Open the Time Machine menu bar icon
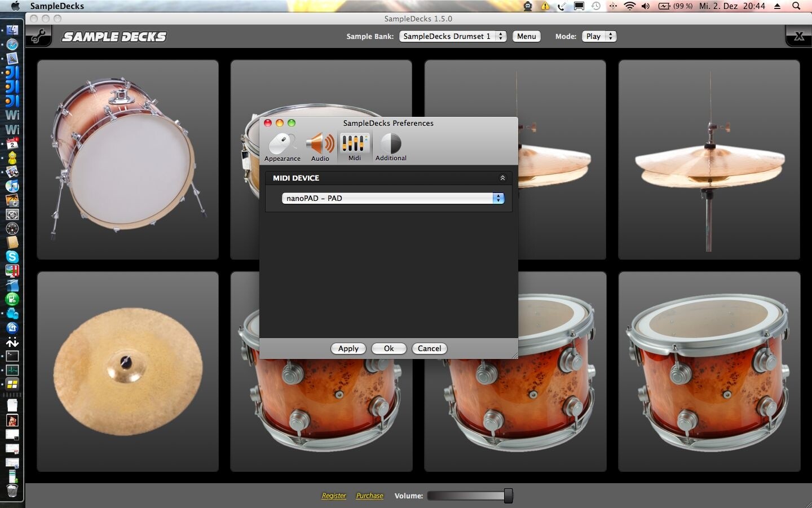This screenshot has height=508, width=812. pyautogui.click(x=596, y=7)
